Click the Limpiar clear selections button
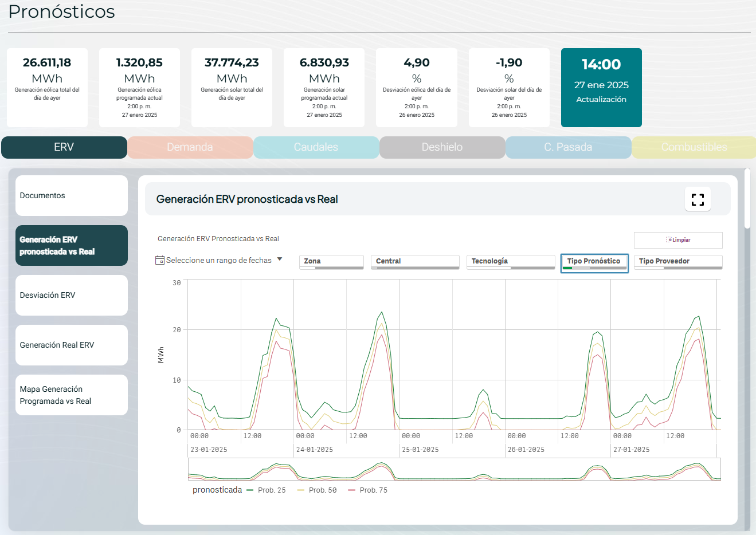The height and width of the screenshot is (535, 756). click(678, 240)
